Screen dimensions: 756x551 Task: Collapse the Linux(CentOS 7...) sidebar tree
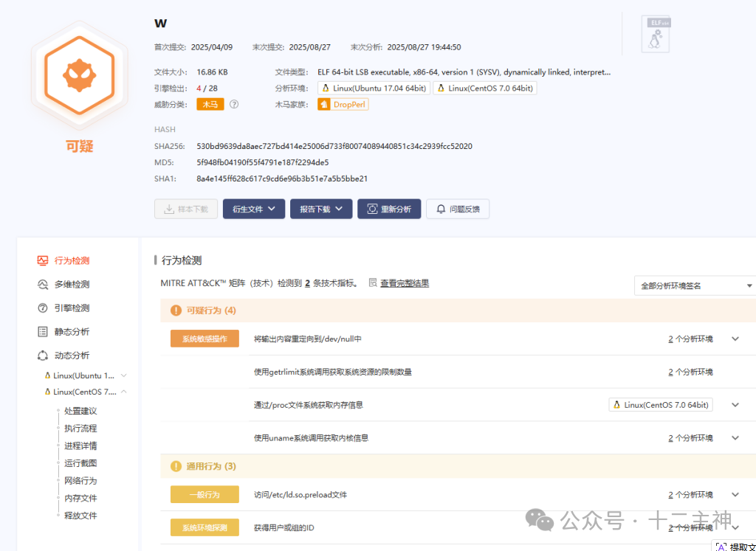click(123, 392)
